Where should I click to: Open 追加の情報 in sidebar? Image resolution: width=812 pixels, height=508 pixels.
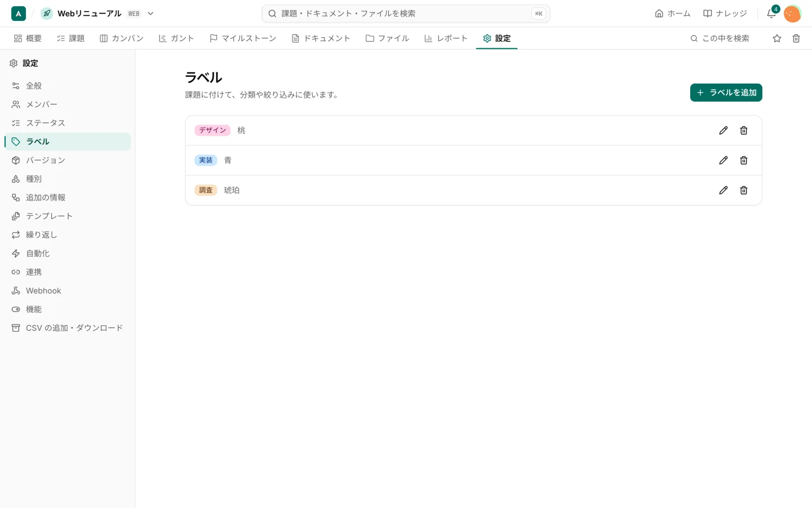(x=67, y=198)
